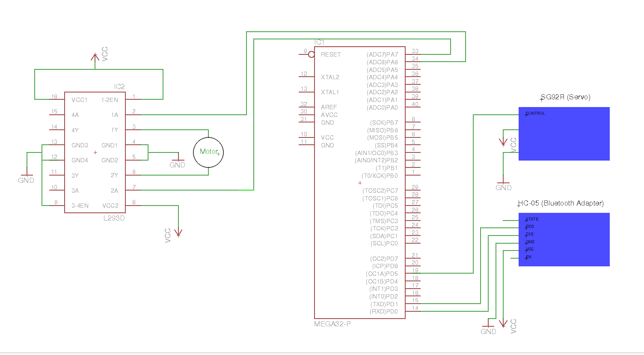
Task: Click the RESET pin inversion circle on IC1
Action: coord(312,54)
